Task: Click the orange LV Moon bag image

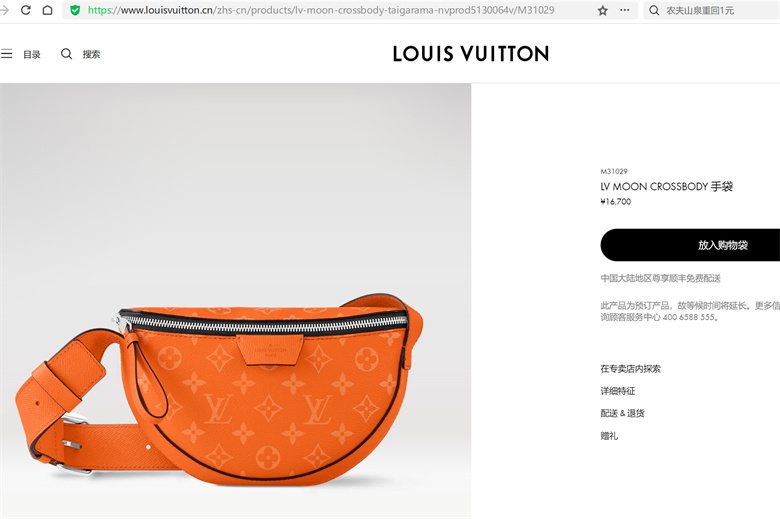Action: [x=219, y=390]
